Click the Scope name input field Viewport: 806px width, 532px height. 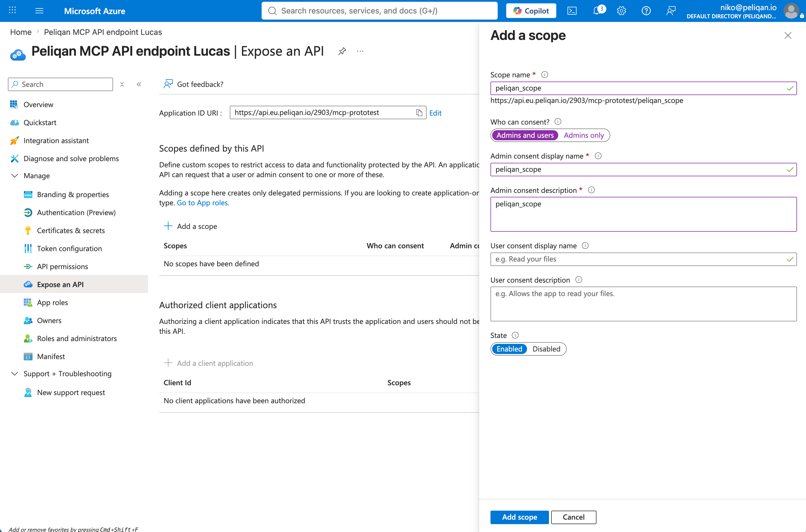coord(643,88)
